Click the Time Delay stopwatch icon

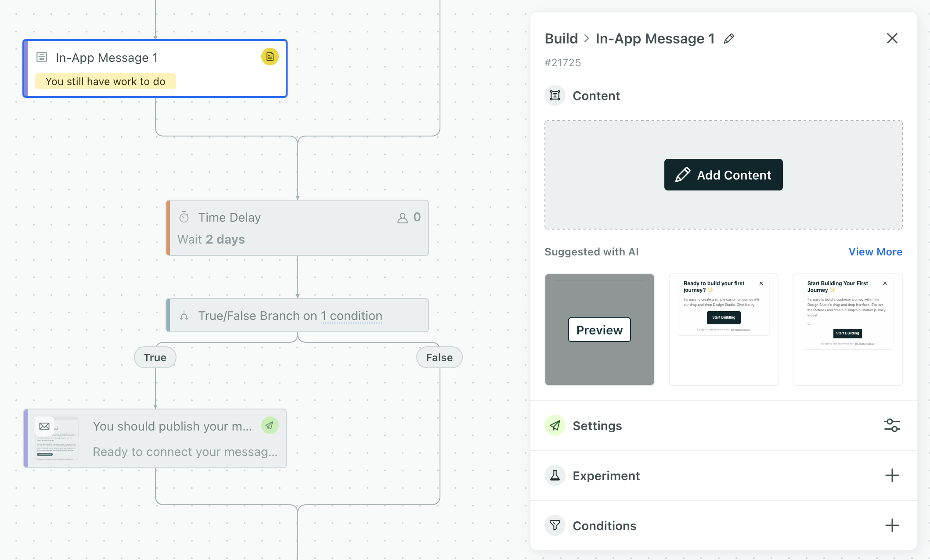[184, 217]
